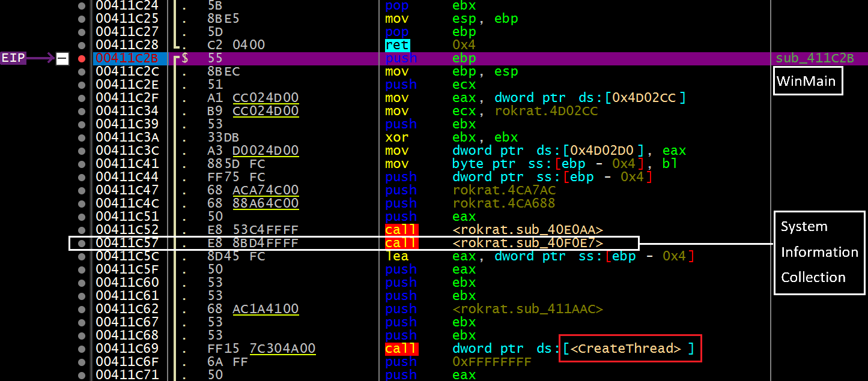Click the 'sub_411C2B' comment label
The height and width of the screenshot is (381, 868).
[815, 58]
